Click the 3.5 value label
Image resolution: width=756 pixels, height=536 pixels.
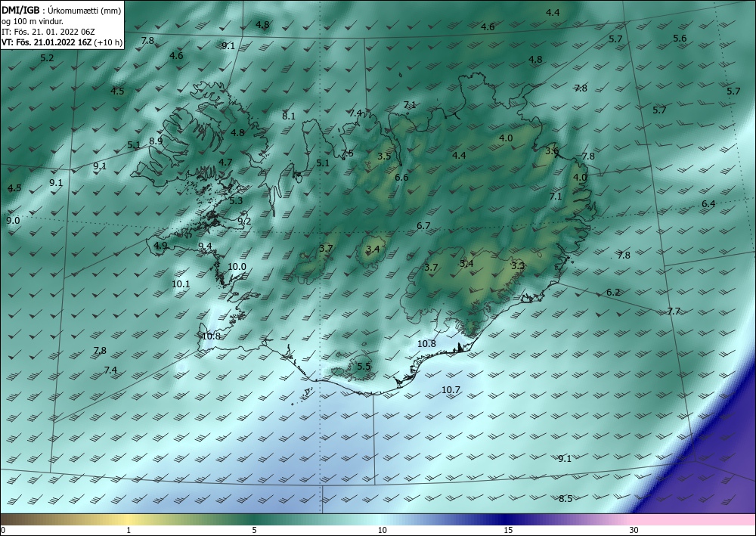pos(384,156)
